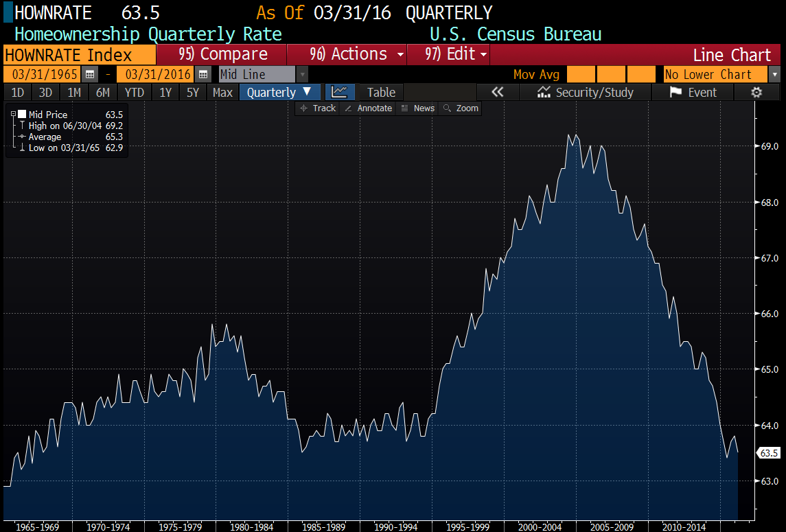Select the 5Y time range button
The height and width of the screenshot is (532, 786).
(x=193, y=92)
